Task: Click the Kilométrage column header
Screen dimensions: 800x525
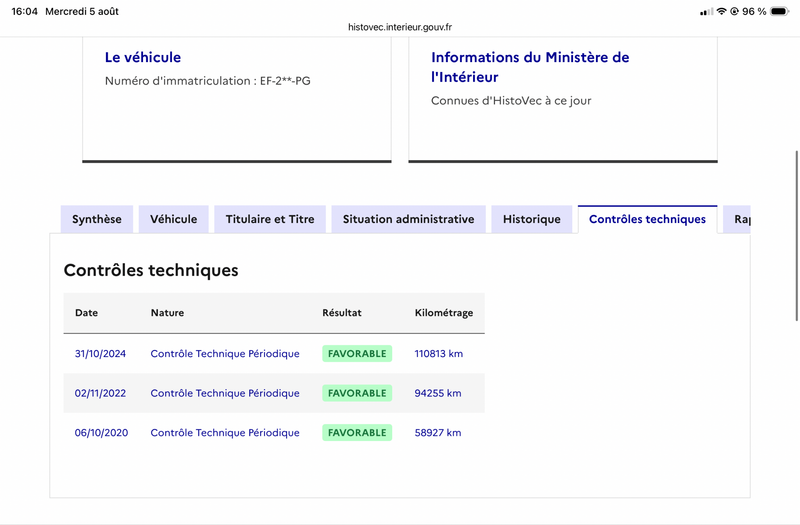Action: pyautogui.click(x=444, y=313)
